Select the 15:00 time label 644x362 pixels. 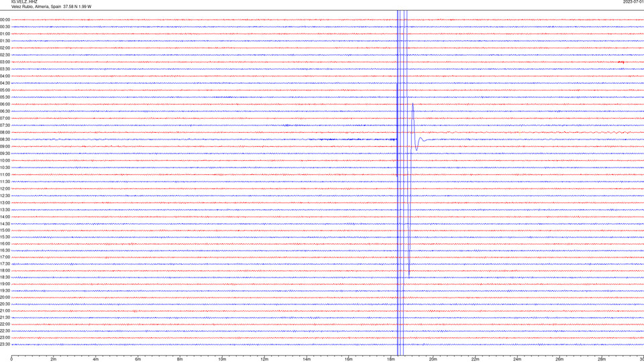[5, 230]
